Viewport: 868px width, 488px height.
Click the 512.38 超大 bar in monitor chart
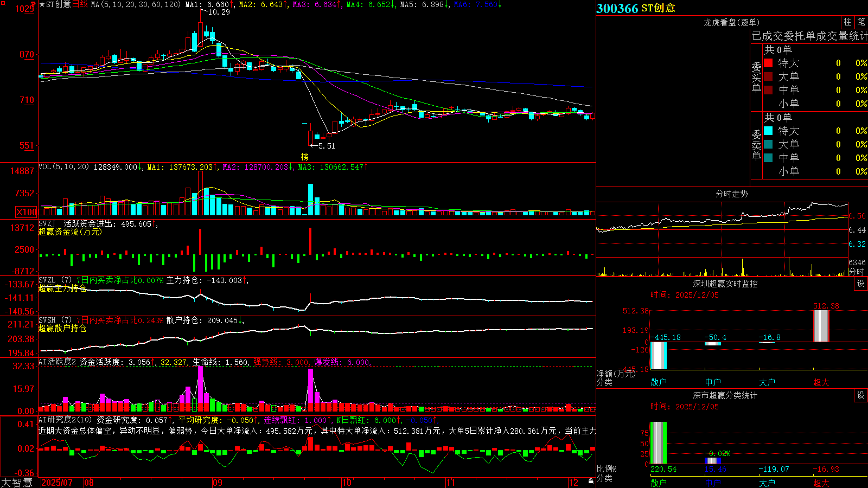pyautogui.click(x=821, y=326)
